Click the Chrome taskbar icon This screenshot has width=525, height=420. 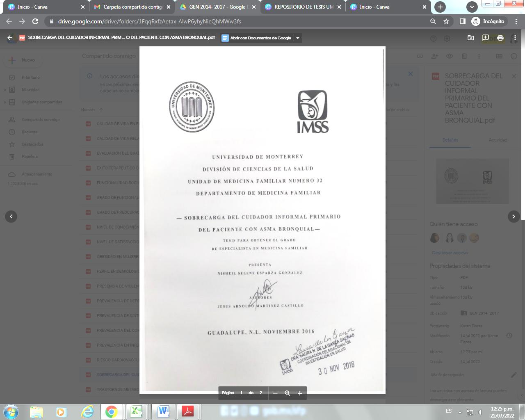[111, 411]
